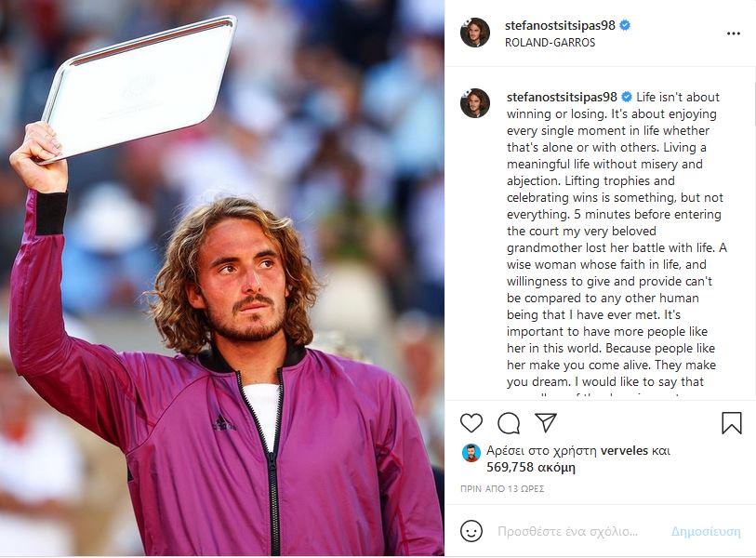Screen dimensions: 756x558
Task: Save post with the bookmark icon
Action: pyautogui.click(x=732, y=423)
